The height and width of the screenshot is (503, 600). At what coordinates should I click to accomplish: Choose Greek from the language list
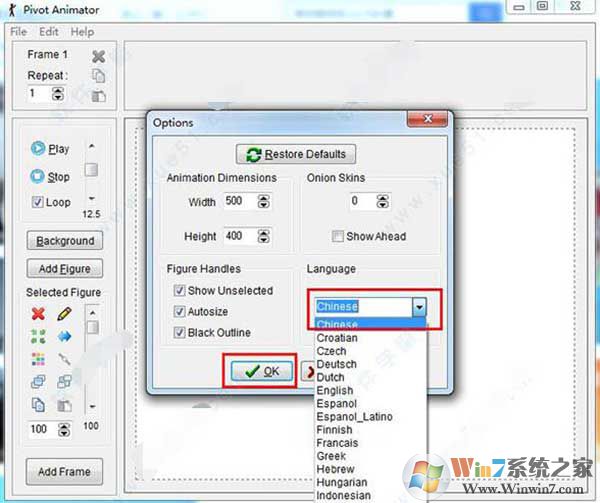(x=370, y=456)
